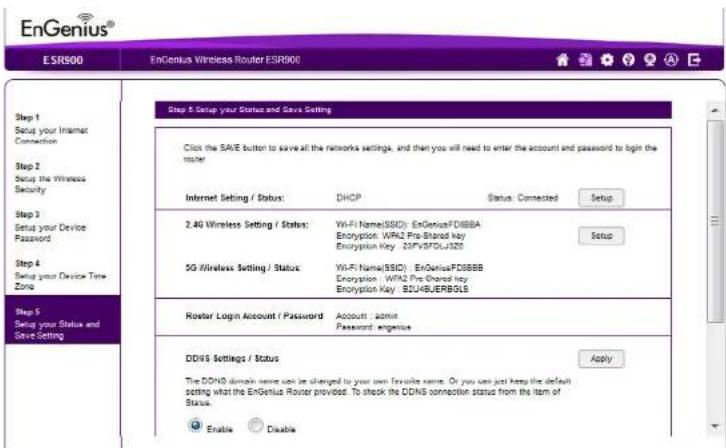Screen dimensions: 726x448
Task: Go to the Home page icon
Action: pyautogui.click(x=562, y=60)
